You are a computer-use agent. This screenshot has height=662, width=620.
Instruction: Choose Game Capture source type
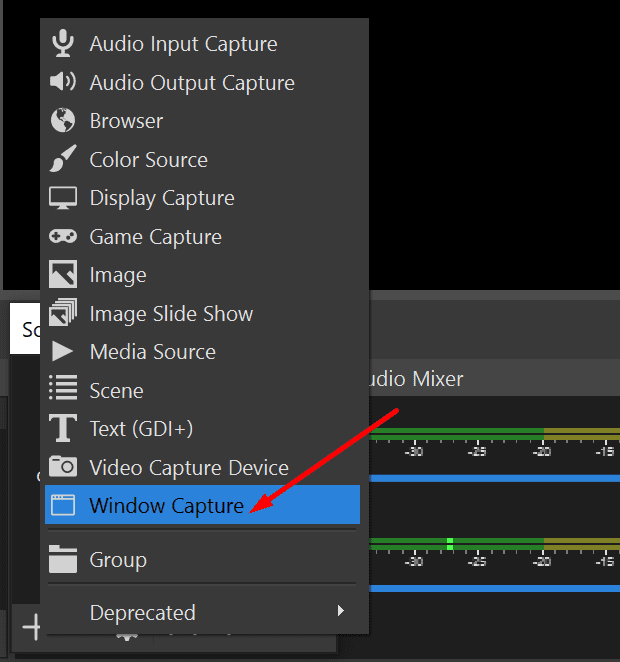203,236
